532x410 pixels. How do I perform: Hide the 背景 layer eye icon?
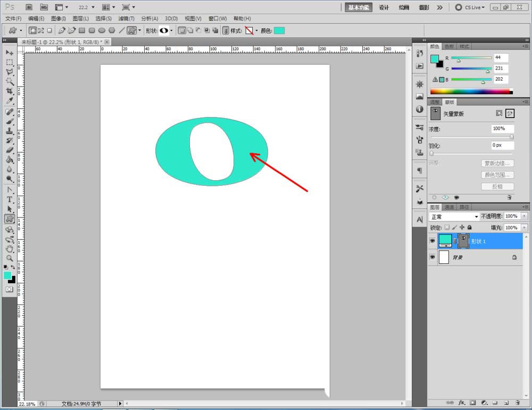coord(432,257)
